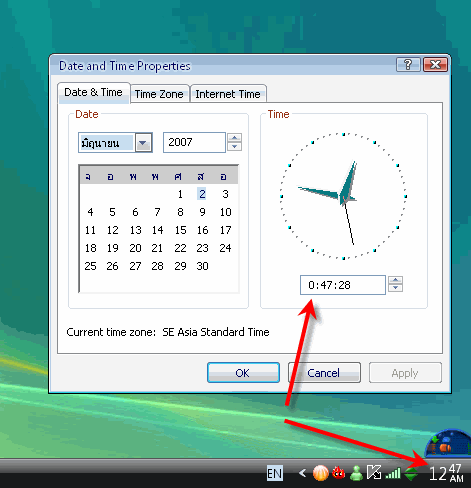
Task: Open the month dropdown list
Action: pyautogui.click(x=143, y=143)
